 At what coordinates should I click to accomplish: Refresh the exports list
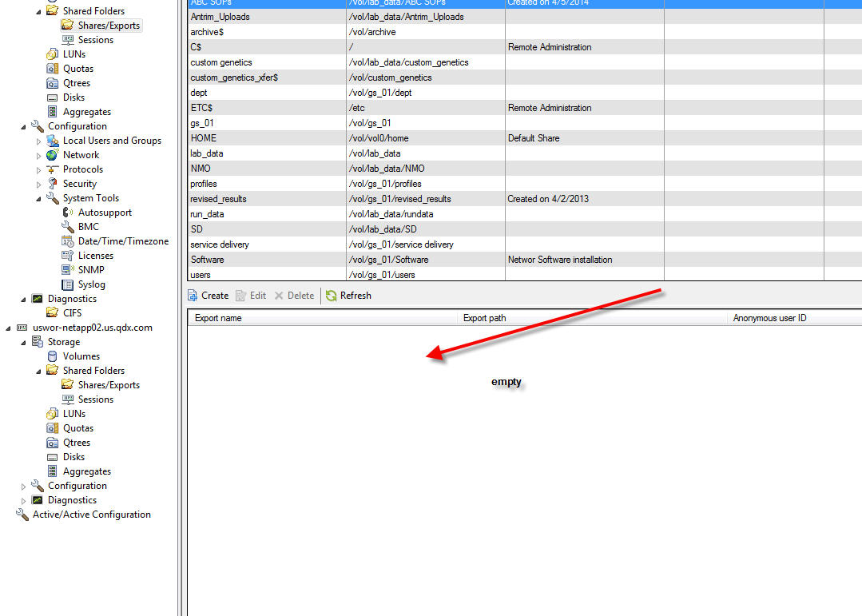348,296
